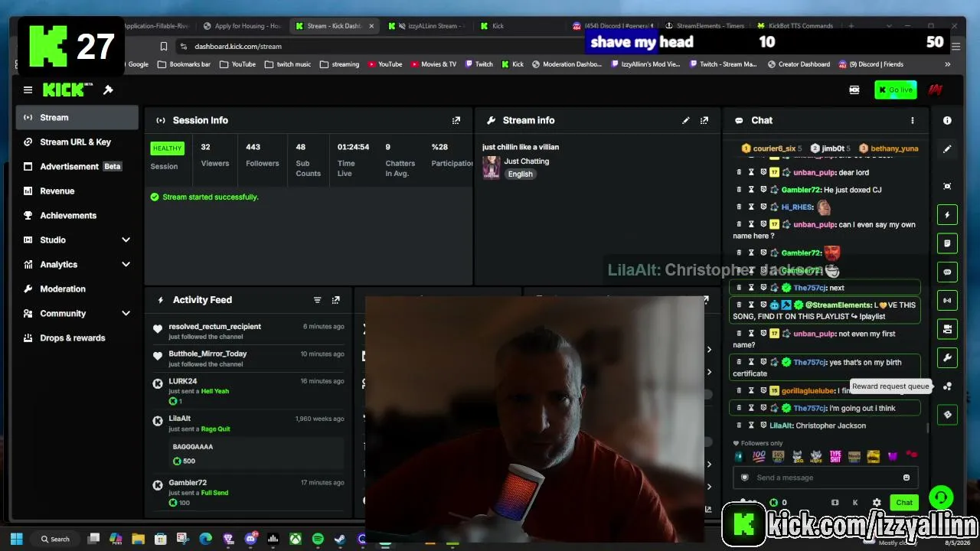Filter the Activity Feed
The height and width of the screenshot is (551, 980).
pyautogui.click(x=317, y=300)
